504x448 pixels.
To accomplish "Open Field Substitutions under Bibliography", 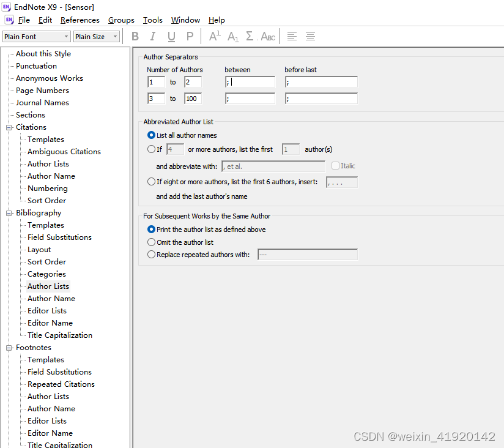I will click(x=59, y=237).
